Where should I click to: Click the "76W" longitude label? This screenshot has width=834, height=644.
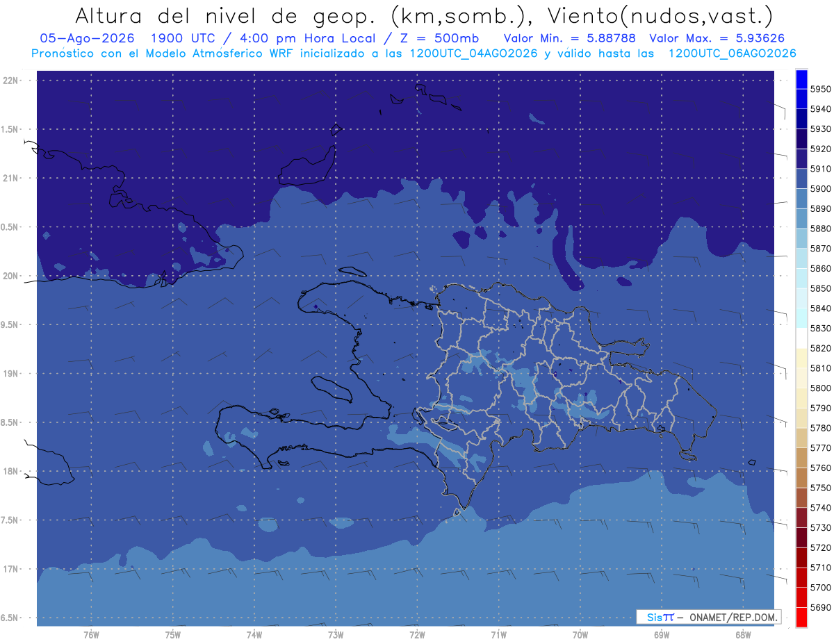(x=91, y=635)
